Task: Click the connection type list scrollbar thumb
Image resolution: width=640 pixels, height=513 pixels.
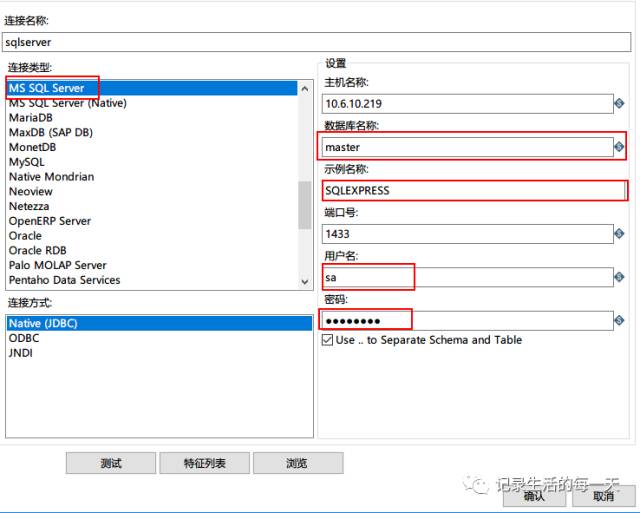Action: [x=304, y=205]
